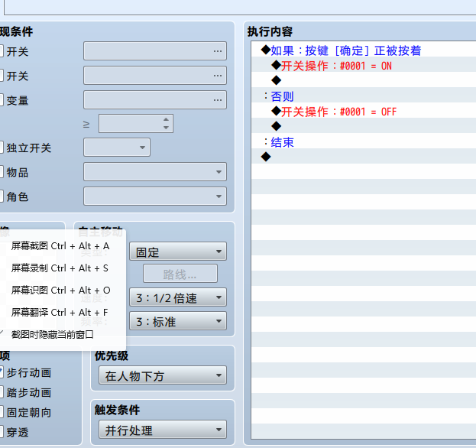Select the 开关操作：#0001 = OFF command line
Screen dimensions: 476x448
click(364, 111)
